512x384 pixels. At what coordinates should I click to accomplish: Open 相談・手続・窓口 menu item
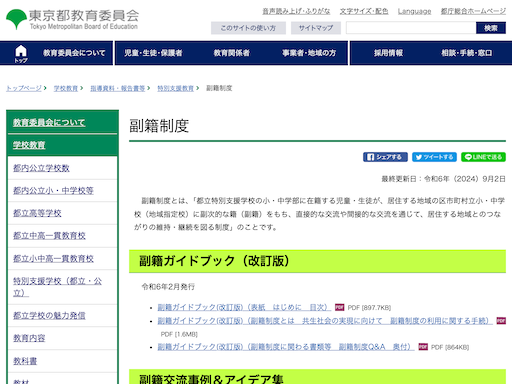coord(467,53)
